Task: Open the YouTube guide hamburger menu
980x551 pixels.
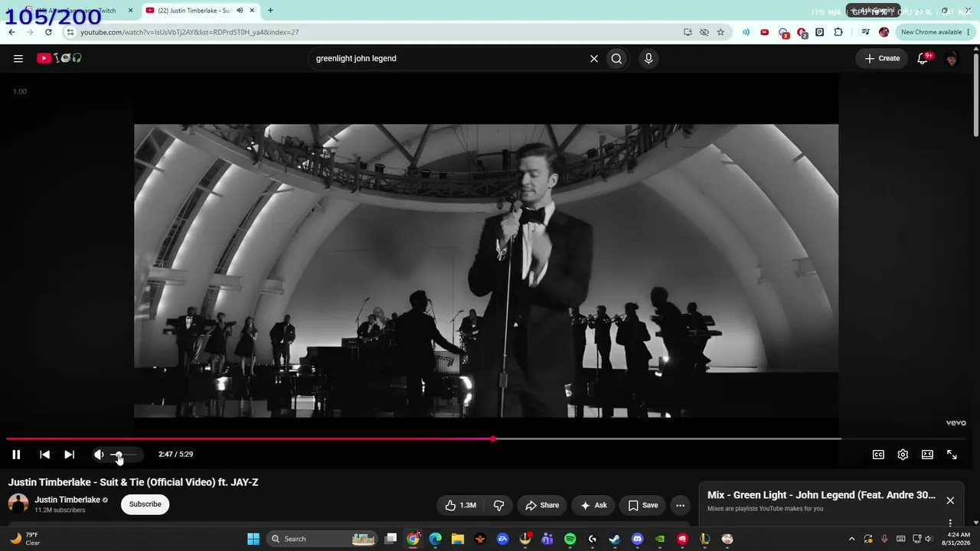Action: pos(18,58)
